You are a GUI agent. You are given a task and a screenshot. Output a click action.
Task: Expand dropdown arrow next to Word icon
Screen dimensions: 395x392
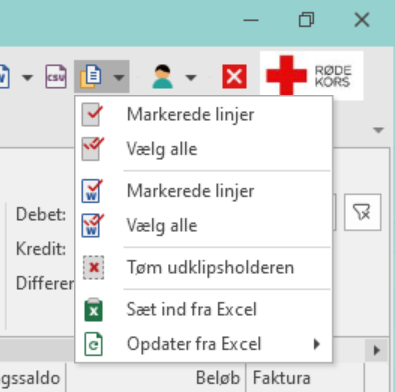coord(27,78)
